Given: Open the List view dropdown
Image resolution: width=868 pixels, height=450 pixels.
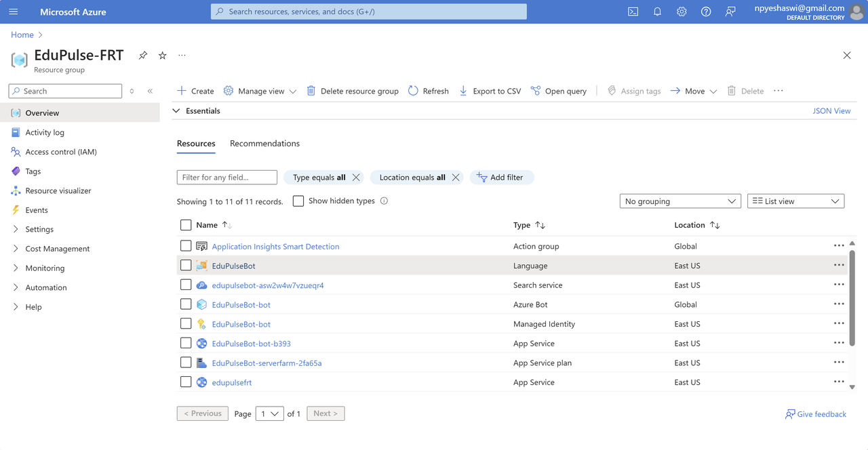Looking at the screenshot, I should pyautogui.click(x=795, y=201).
